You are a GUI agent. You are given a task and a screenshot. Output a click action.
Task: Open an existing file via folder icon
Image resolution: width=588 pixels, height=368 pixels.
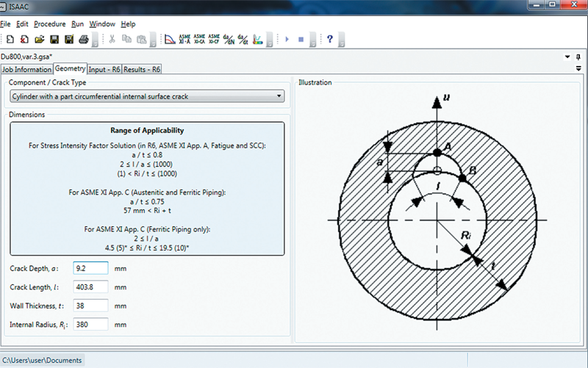click(40, 39)
